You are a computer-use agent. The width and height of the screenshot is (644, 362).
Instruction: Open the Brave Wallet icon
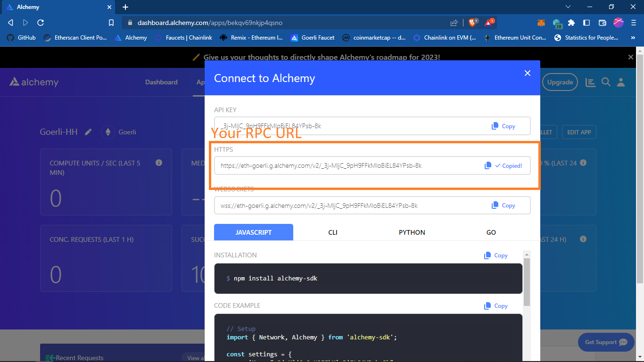click(x=602, y=23)
